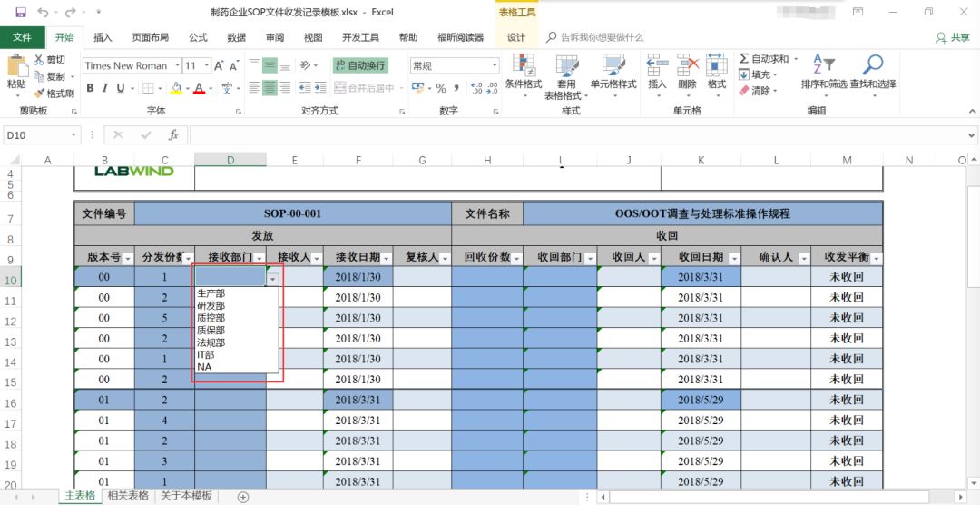Toggle Wrap Text (自动换行)
Screen dimensions: 980x505
point(360,65)
